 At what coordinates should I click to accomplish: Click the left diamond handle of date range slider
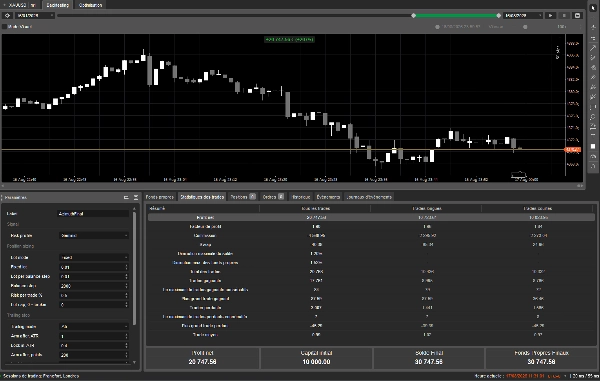click(x=413, y=15)
